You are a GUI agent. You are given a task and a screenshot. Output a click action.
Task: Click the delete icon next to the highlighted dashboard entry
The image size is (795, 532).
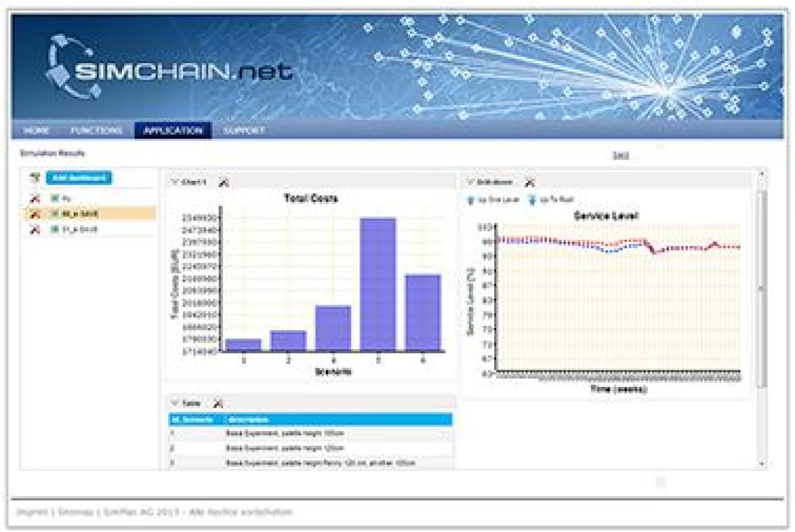click(35, 213)
